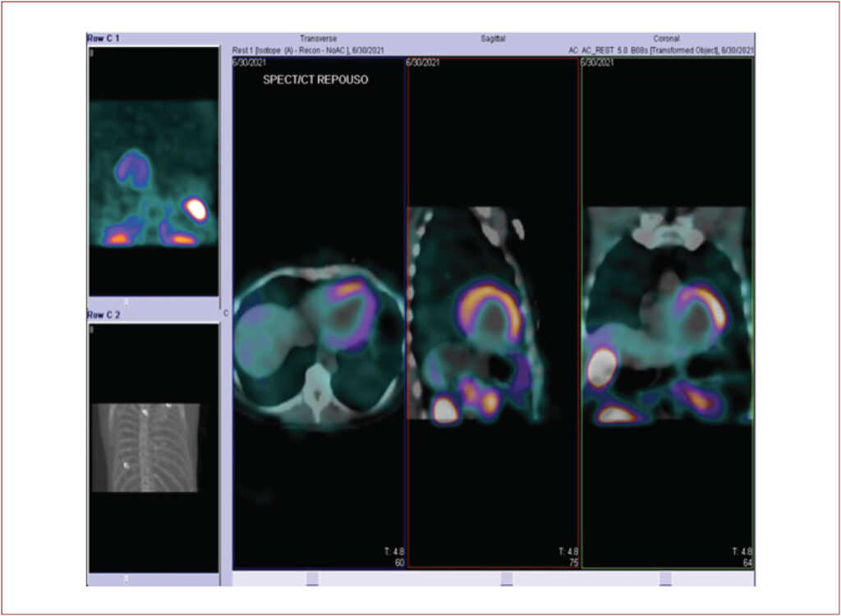Activate the Transverse fused SPECT/CT view
Screen dimensions: 841x616
click(319, 313)
